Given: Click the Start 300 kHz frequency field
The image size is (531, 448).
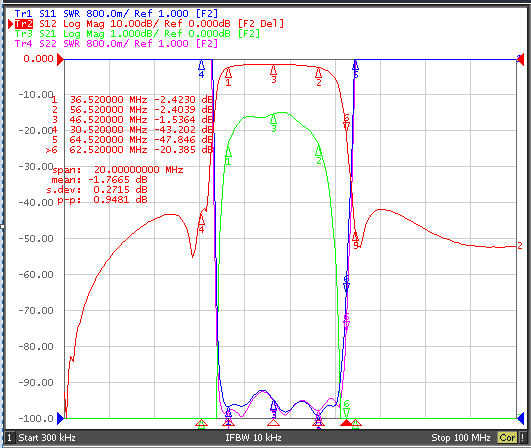Looking at the screenshot, I should click(47, 438).
